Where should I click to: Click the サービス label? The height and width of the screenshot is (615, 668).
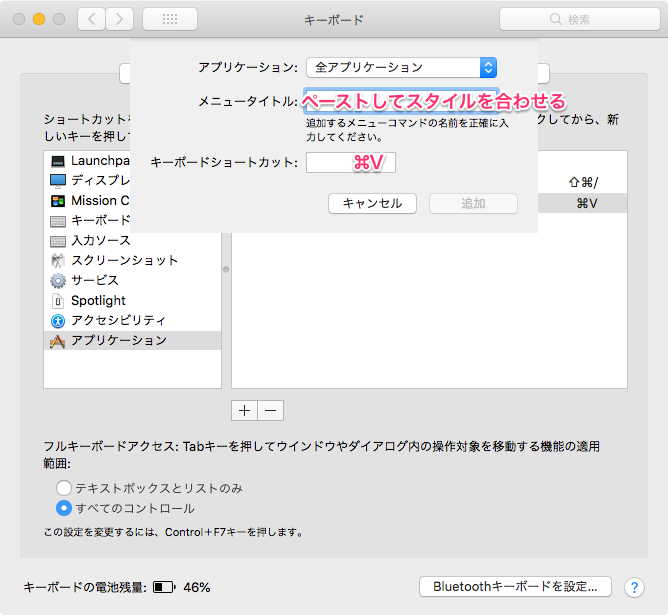tap(95, 280)
